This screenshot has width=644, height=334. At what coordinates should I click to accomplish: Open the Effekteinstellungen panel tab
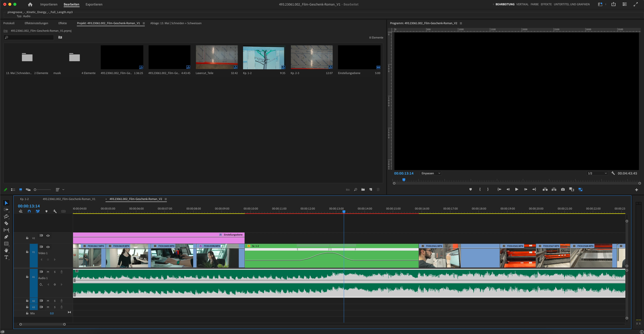click(x=36, y=23)
